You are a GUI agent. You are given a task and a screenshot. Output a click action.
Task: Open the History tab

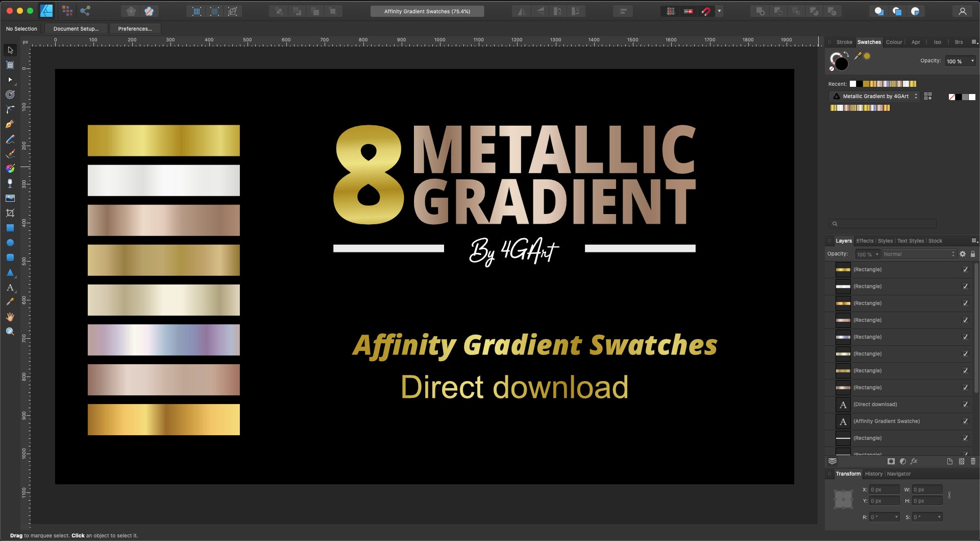pos(874,474)
